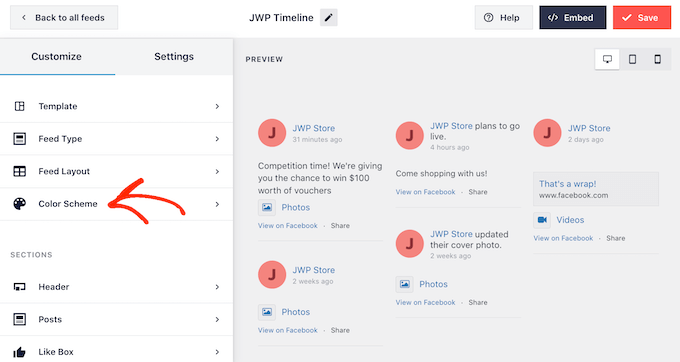Click Photos link in cover photo post
The image size is (680, 362).
coord(433,284)
